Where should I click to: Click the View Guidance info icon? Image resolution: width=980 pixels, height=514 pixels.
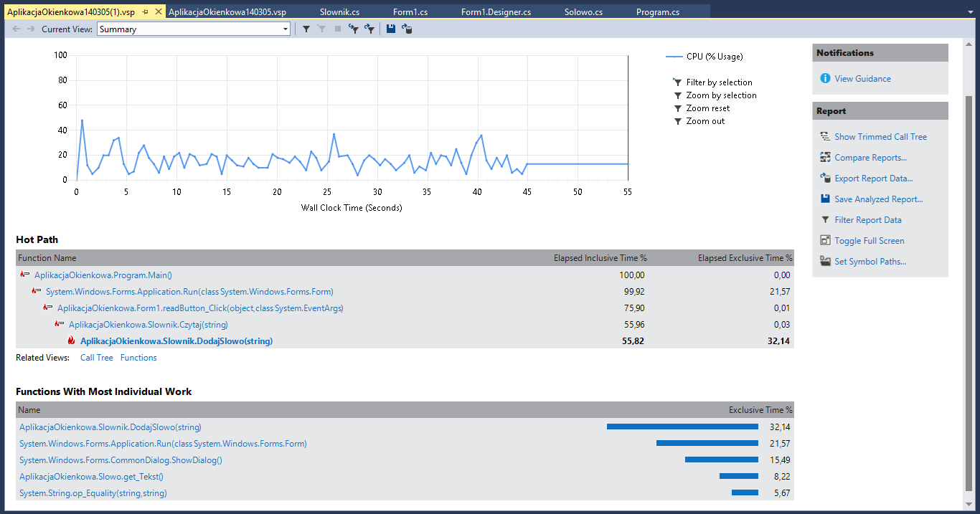click(x=825, y=79)
